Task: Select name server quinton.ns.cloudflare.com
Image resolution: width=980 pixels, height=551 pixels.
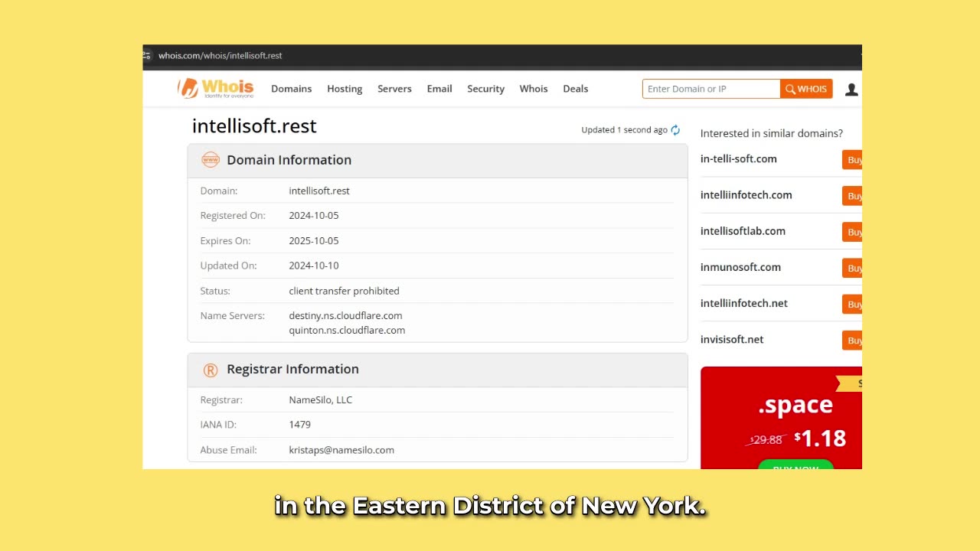Action: pos(347,331)
